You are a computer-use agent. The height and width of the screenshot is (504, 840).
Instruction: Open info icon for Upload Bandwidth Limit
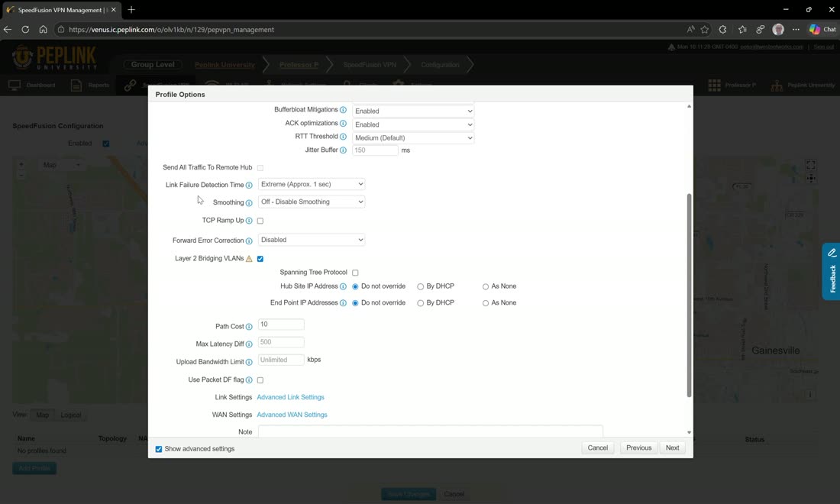point(249,362)
